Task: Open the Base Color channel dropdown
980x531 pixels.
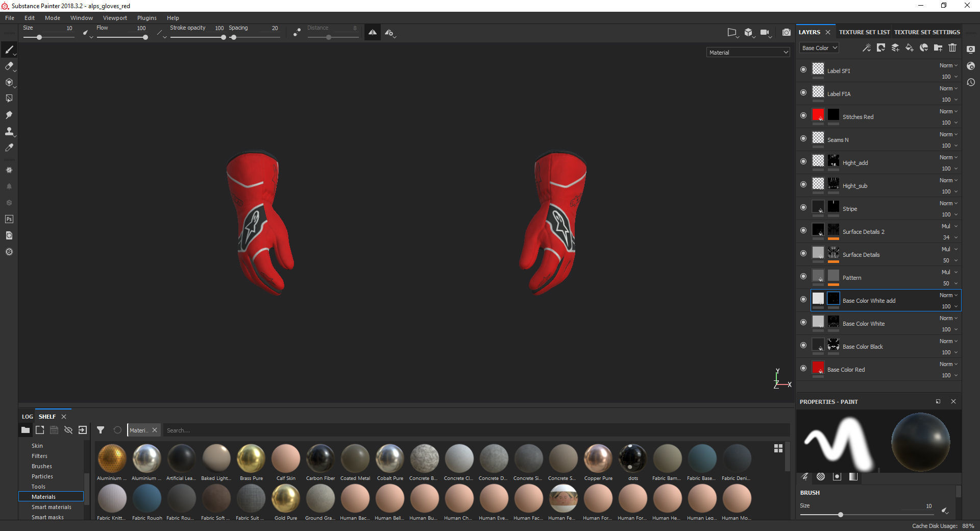Action: click(x=819, y=48)
